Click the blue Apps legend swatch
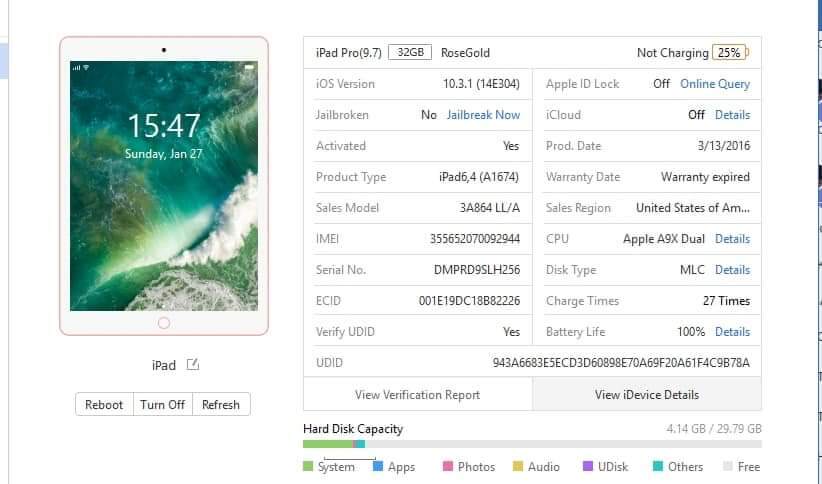822x484 pixels. [x=378, y=467]
